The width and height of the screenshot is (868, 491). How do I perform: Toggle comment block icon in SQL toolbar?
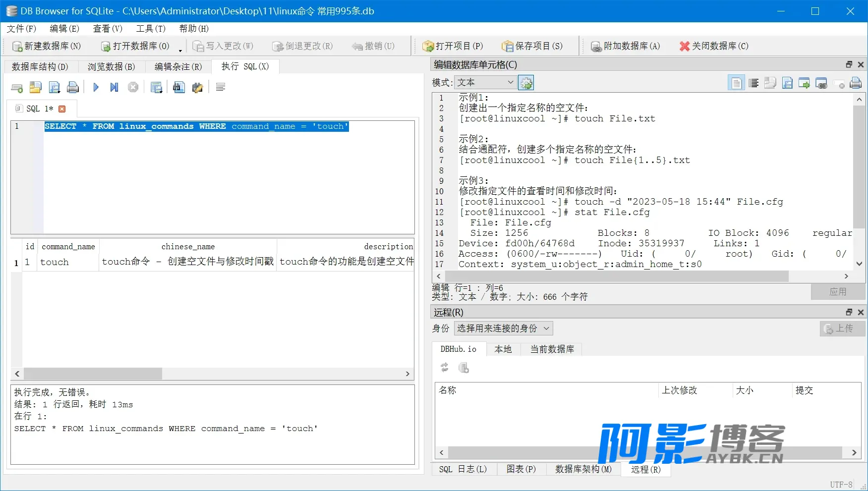(221, 88)
